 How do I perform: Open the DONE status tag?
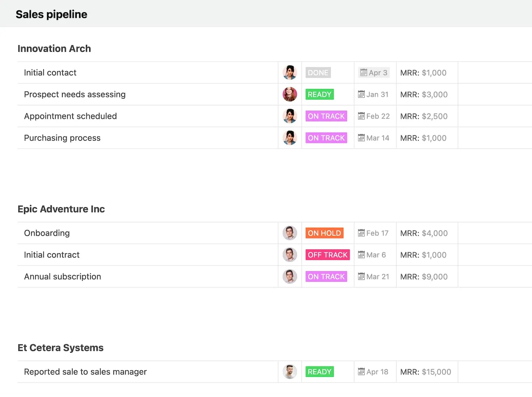[x=318, y=73]
